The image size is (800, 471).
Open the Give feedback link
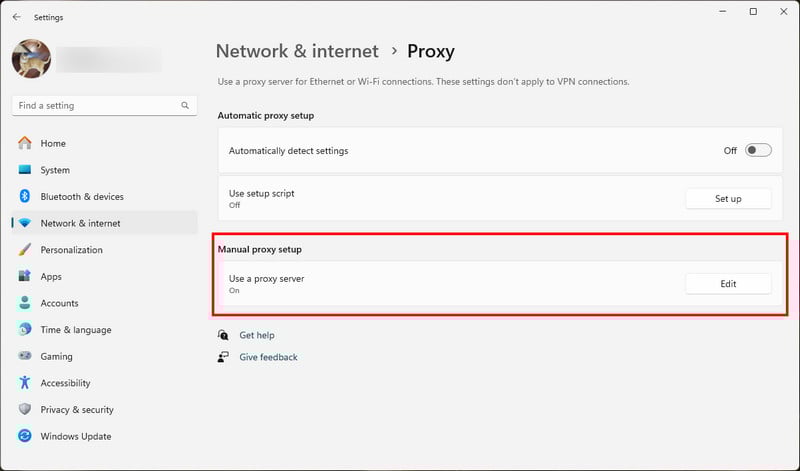tap(268, 357)
